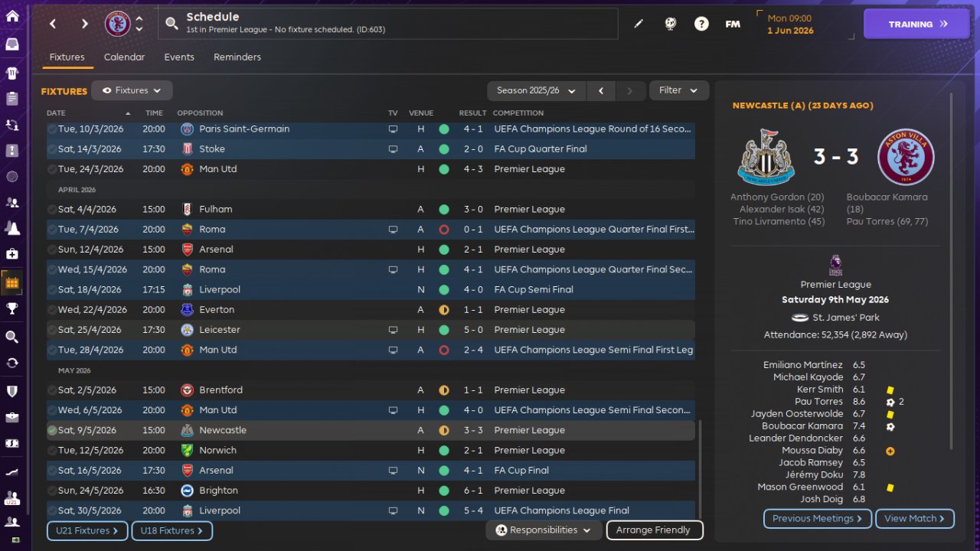This screenshot has height=551, width=980.
Task: Open the Finances banknote icon in the sidebar
Action: tap(12, 443)
